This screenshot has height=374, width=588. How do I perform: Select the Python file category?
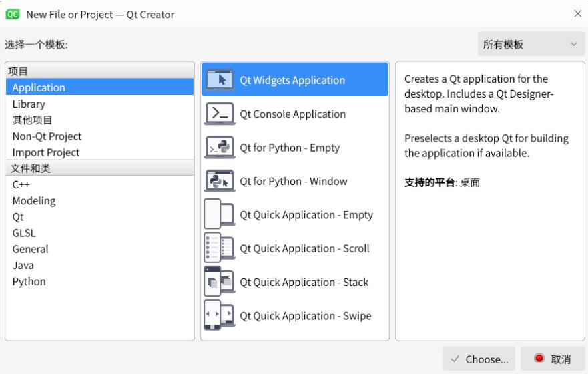[29, 282]
